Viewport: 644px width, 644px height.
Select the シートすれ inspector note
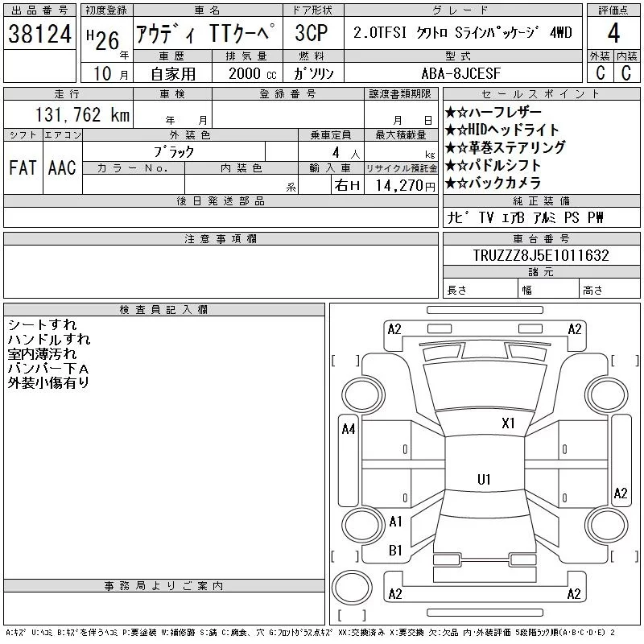pos(42,325)
